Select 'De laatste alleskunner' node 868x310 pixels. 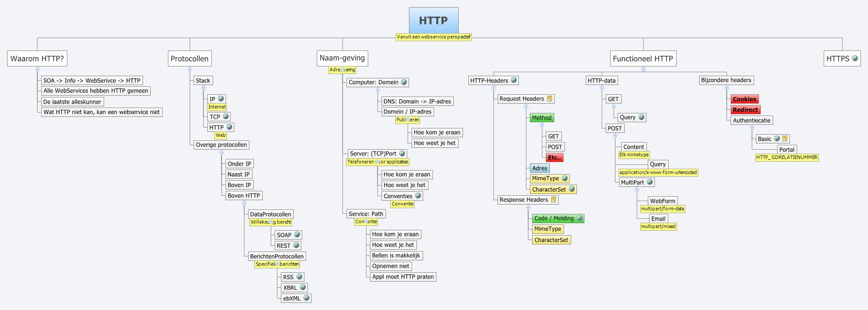pyautogui.click(x=73, y=101)
